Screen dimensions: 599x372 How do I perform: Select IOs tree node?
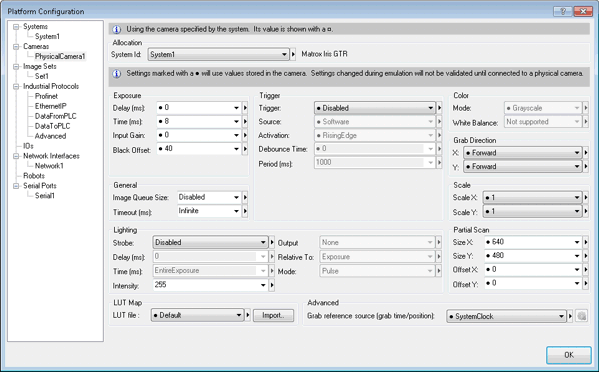pos(28,146)
